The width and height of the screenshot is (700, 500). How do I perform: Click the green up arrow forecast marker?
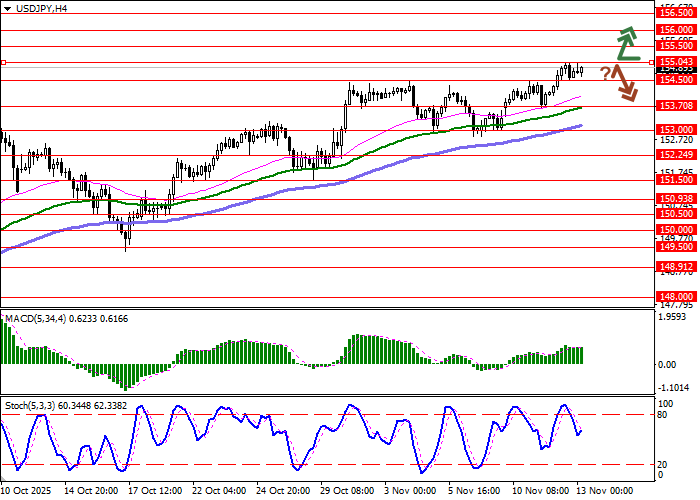pyautogui.click(x=627, y=42)
